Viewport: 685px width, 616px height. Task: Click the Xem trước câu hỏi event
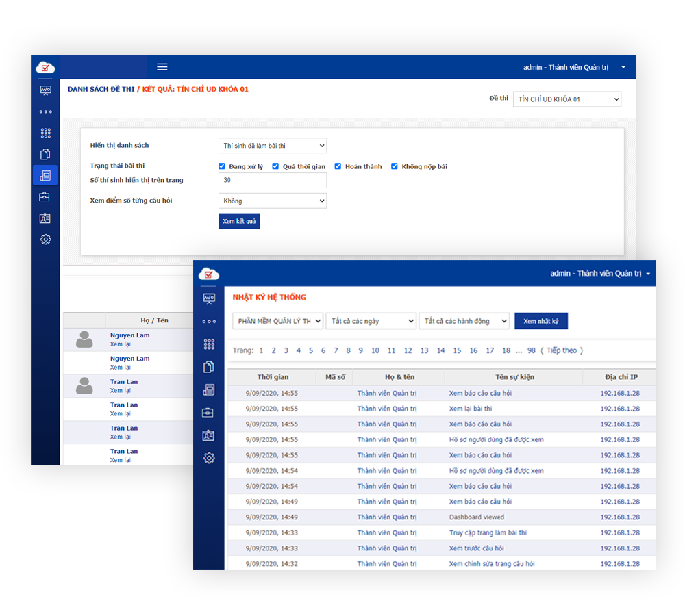coord(476,548)
